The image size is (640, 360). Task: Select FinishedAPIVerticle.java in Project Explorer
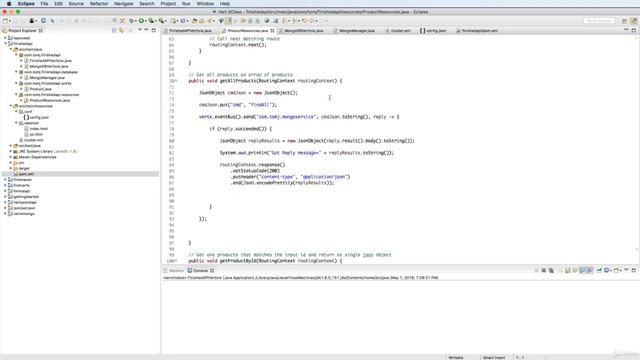tap(50, 61)
